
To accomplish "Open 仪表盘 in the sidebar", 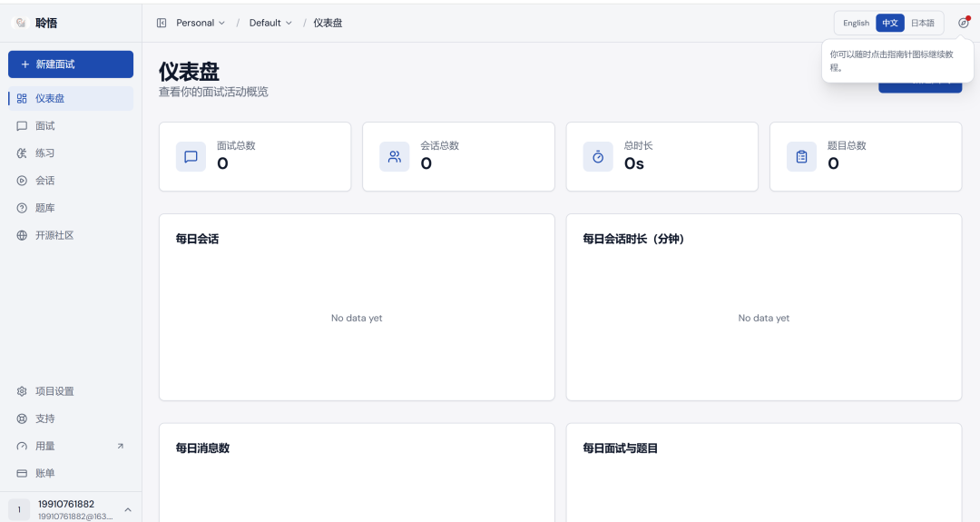I will click(x=71, y=99).
